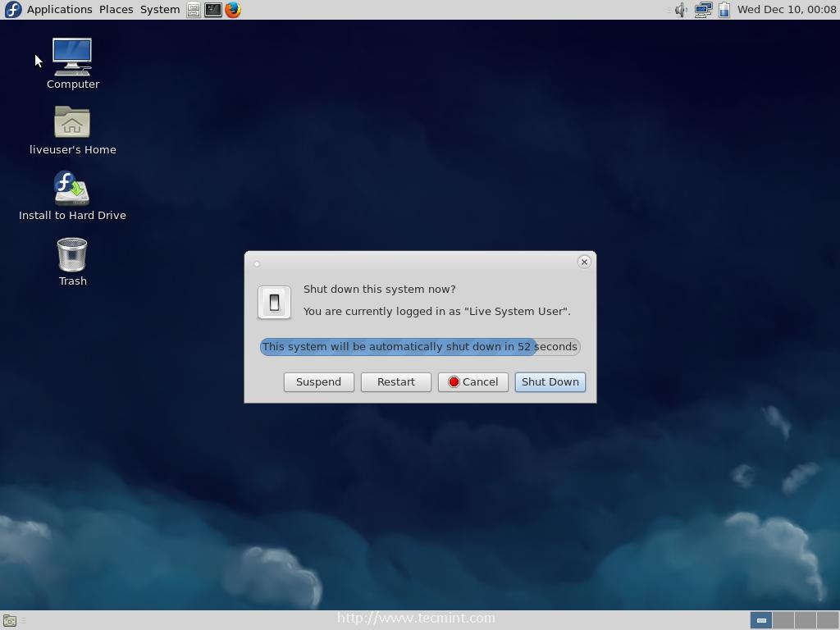Open the Fedora logo main menu icon
840x630 pixels.
(x=13, y=9)
